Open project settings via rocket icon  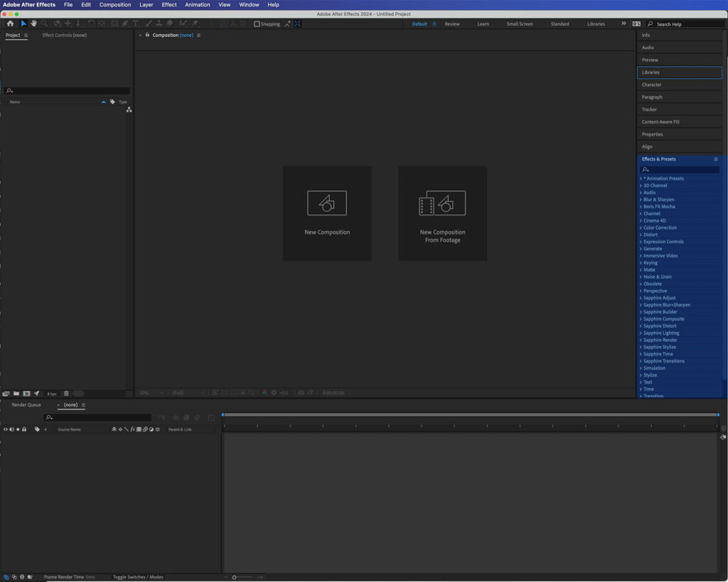tap(37, 393)
